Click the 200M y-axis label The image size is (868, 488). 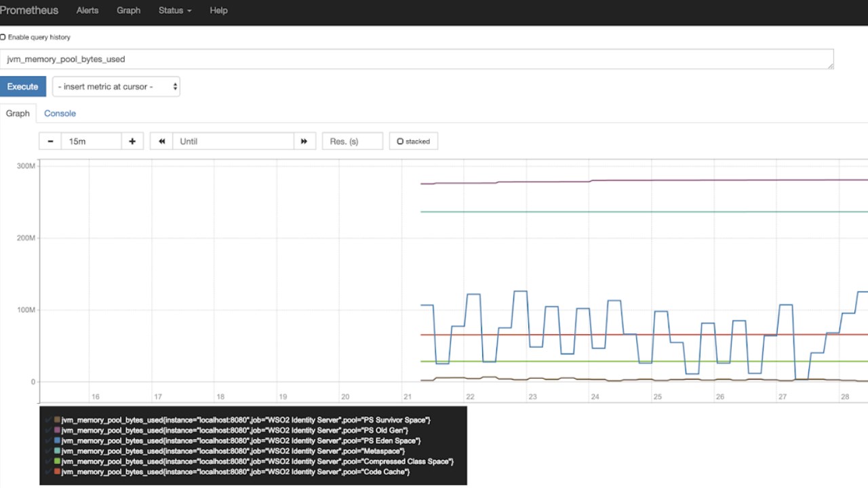tap(26, 238)
